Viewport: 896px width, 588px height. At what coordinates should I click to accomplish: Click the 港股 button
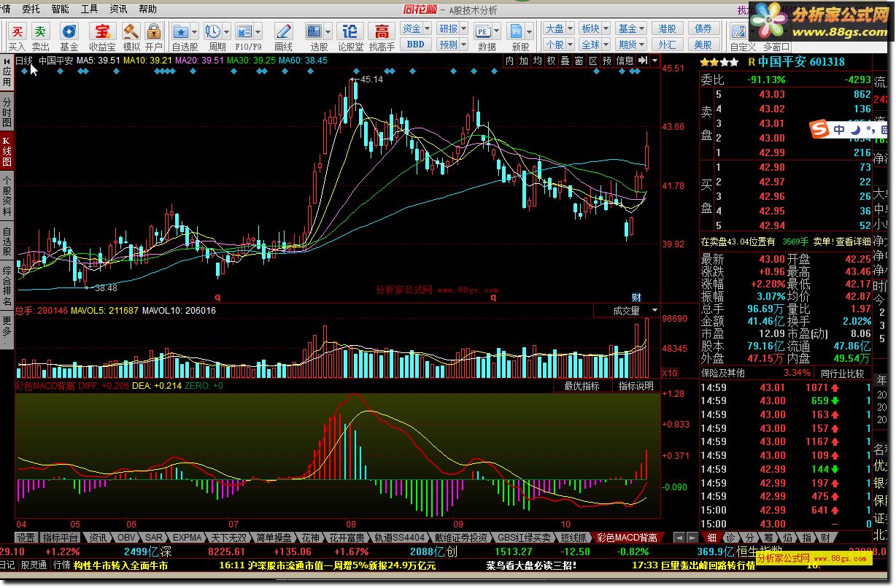(667, 28)
